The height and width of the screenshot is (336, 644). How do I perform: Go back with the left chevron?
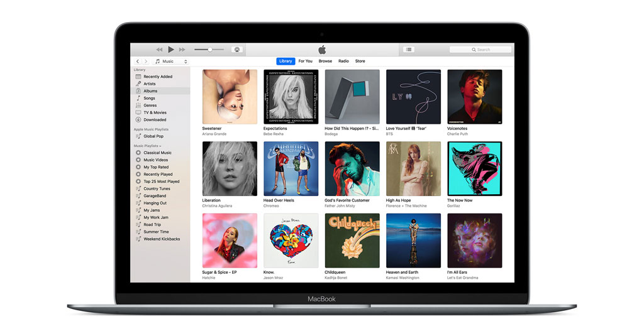(138, 61)
